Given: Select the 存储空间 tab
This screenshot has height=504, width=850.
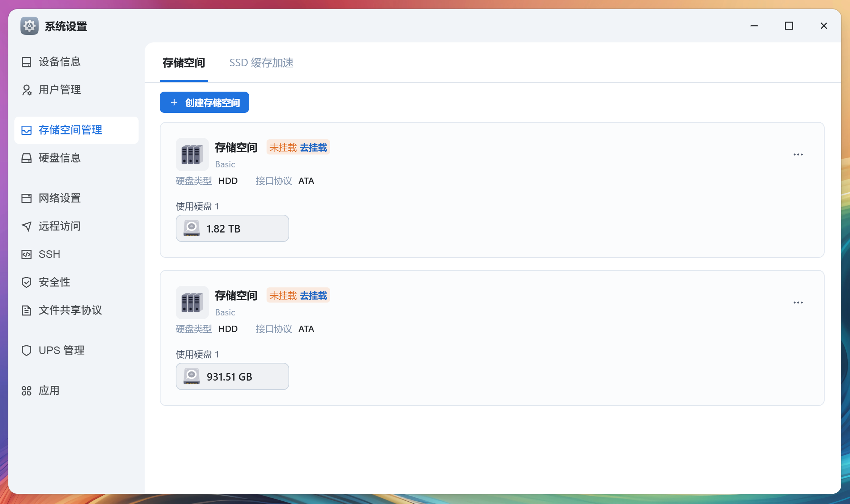Looking at the screenshot, I should [x=184, y=62].
